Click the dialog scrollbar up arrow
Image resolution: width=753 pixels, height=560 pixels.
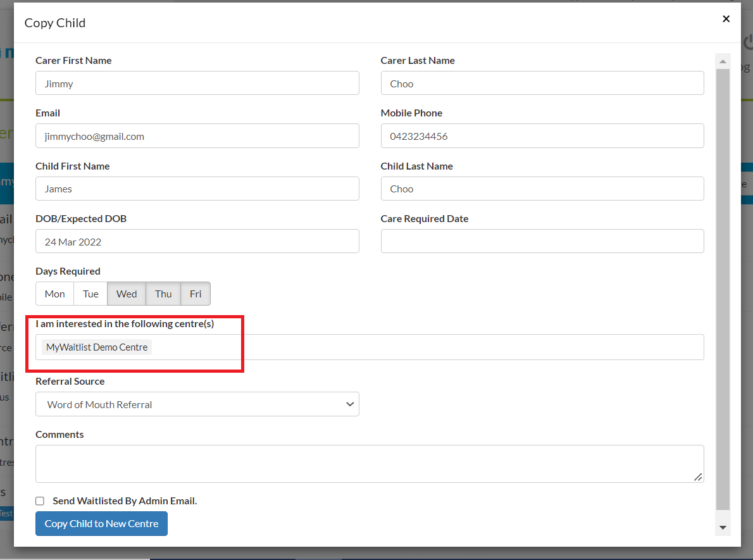[x=723, y=61]
